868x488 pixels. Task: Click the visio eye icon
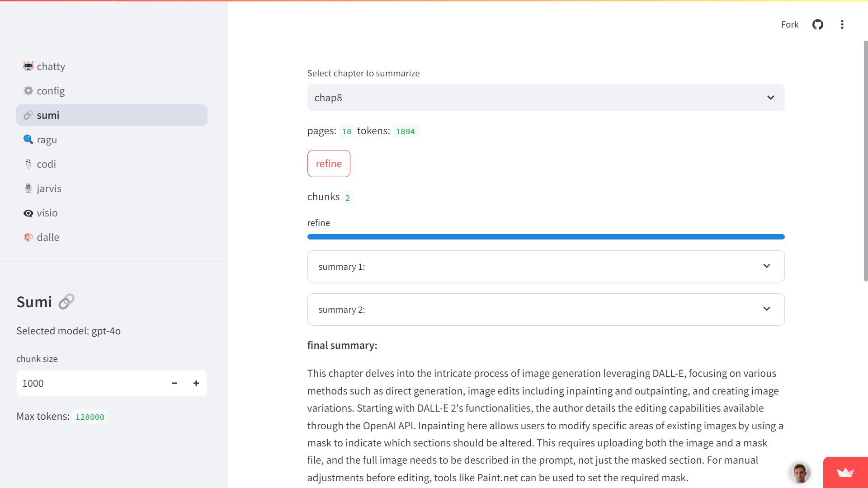(28, 213)
